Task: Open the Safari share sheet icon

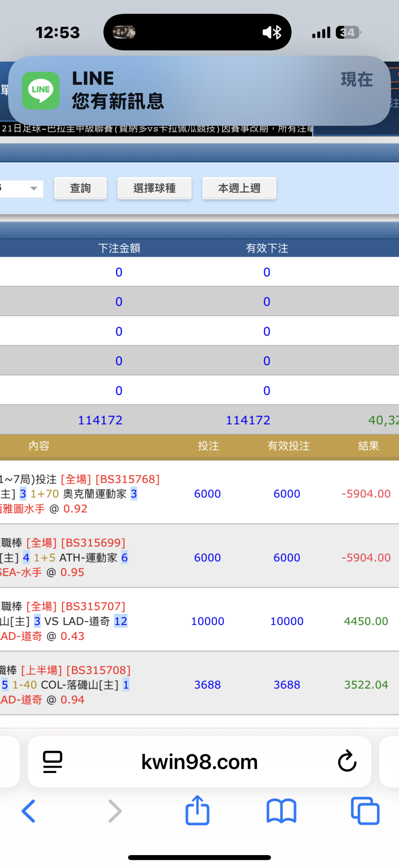Action: (197, 810)
